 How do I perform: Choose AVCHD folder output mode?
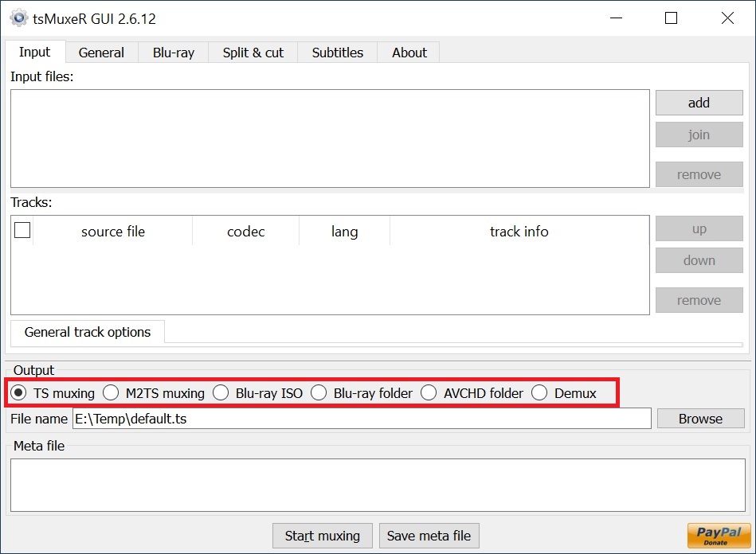coord(429,392)
